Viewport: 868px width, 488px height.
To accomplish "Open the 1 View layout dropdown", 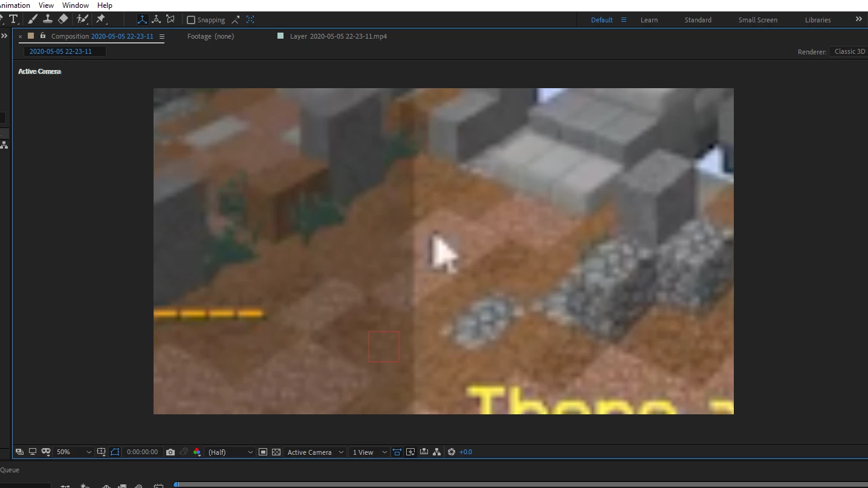I will click(369, 452).
